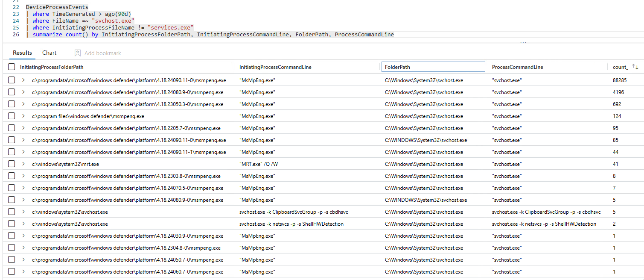Expand the 4.18.2303.8-0 msmpeng row

click(x=23, y=176)
